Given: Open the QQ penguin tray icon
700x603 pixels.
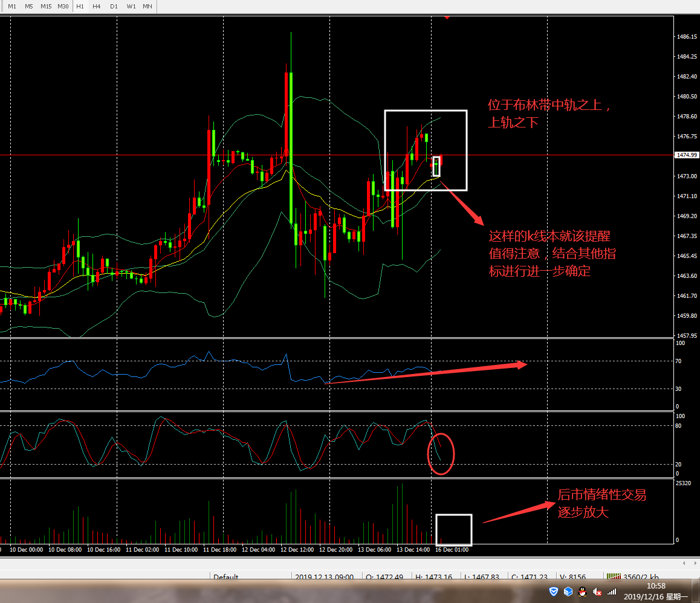Looking at the screenshot, I should pyautogui.click(x=583, y=592).
